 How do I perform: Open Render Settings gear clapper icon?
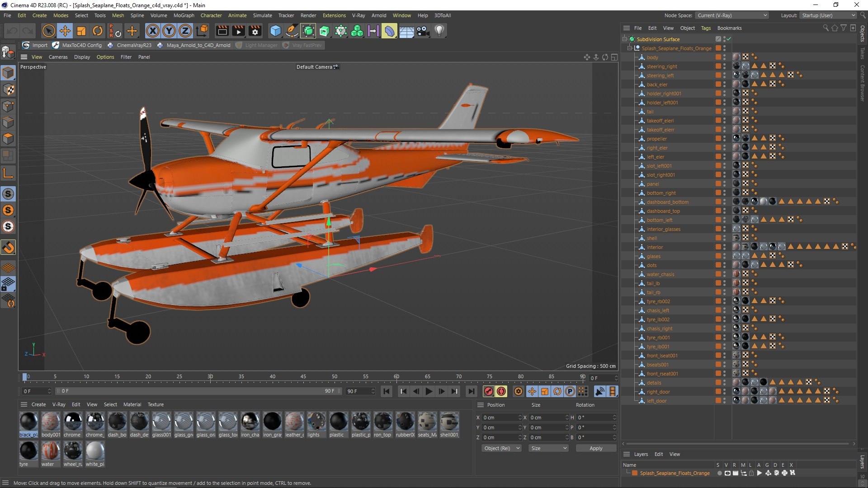point(255,31)
